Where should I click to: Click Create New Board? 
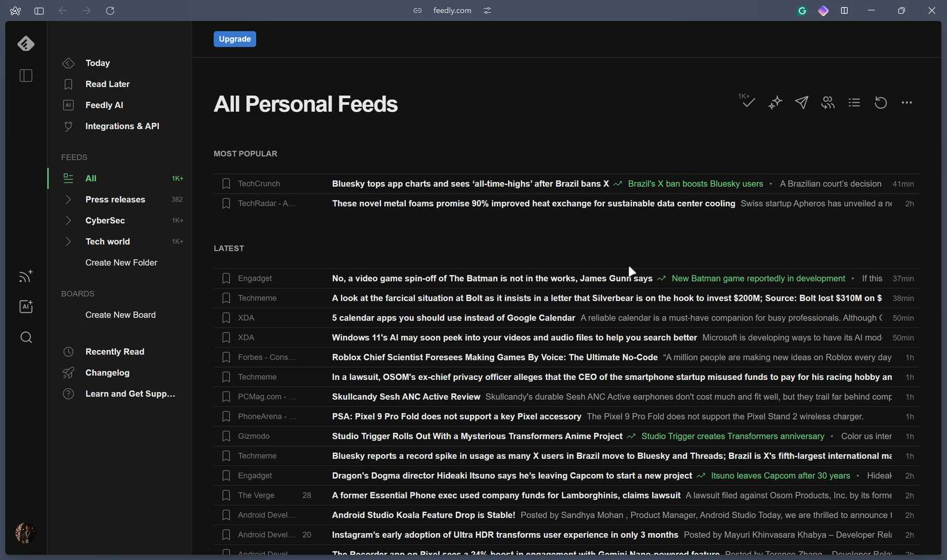121,315
